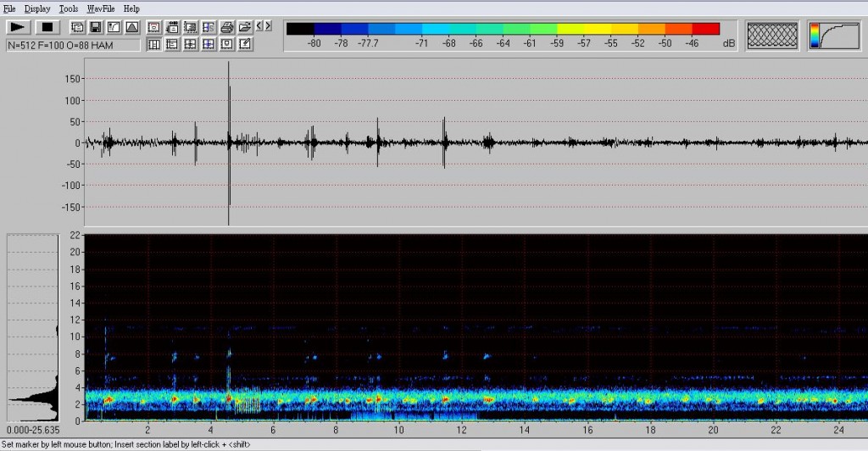Click the N=512 F=100 O=88 HAM parameter field

[73, 46]
